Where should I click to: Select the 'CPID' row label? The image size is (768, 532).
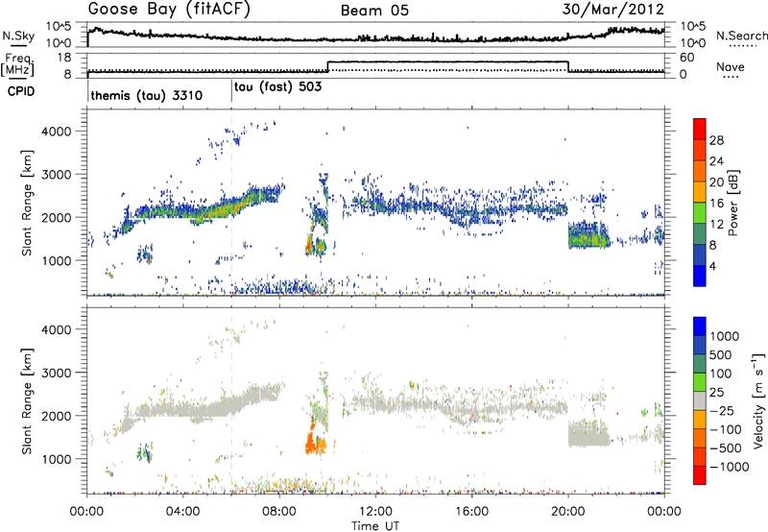click(21, 91)
